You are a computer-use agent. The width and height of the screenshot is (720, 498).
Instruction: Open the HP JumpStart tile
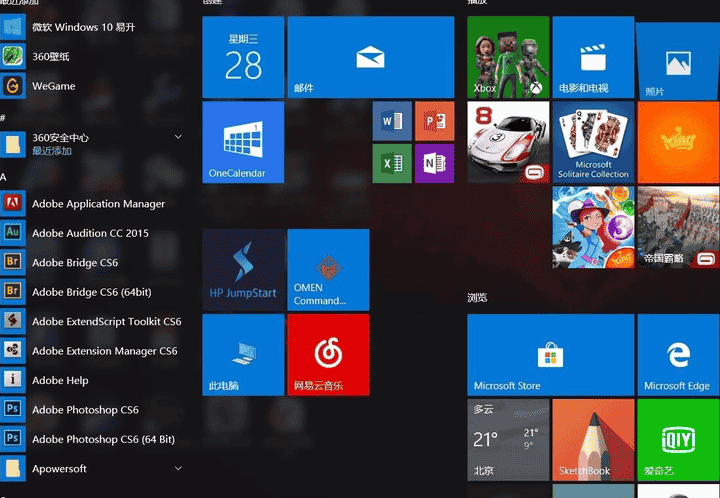click(x=243, y=269)
